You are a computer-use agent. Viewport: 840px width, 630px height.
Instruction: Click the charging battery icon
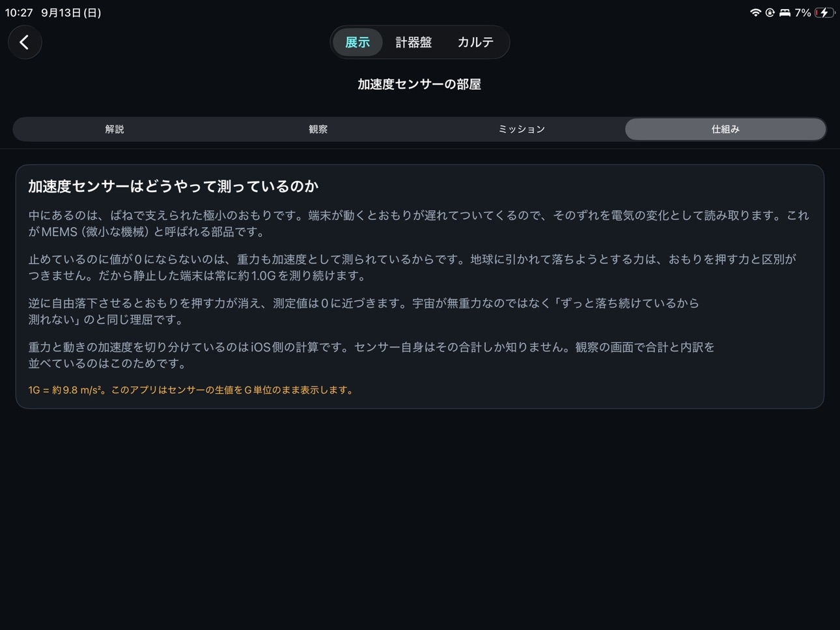pyautogui.click(x=824, y=12)
